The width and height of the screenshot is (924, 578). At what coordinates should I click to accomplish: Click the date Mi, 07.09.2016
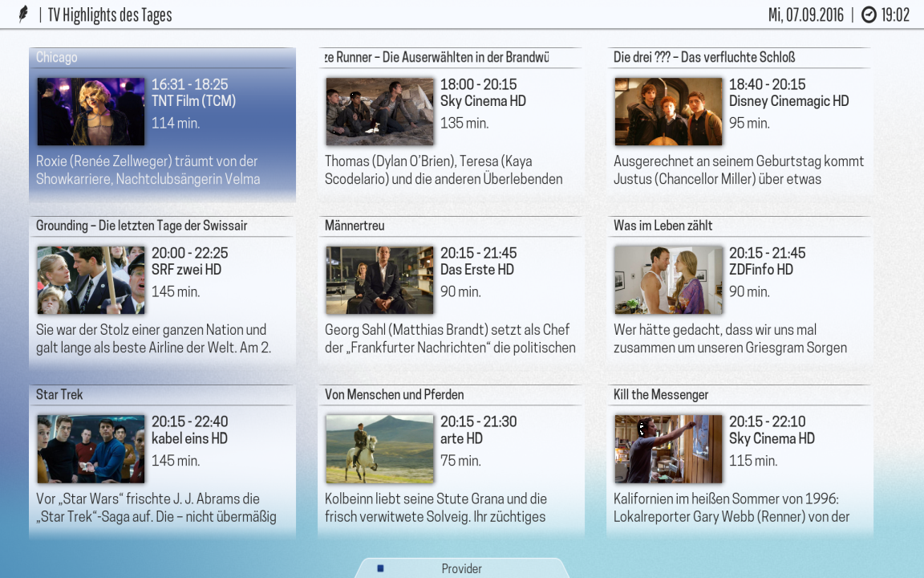pyautogui.click(x=805, y=14)
